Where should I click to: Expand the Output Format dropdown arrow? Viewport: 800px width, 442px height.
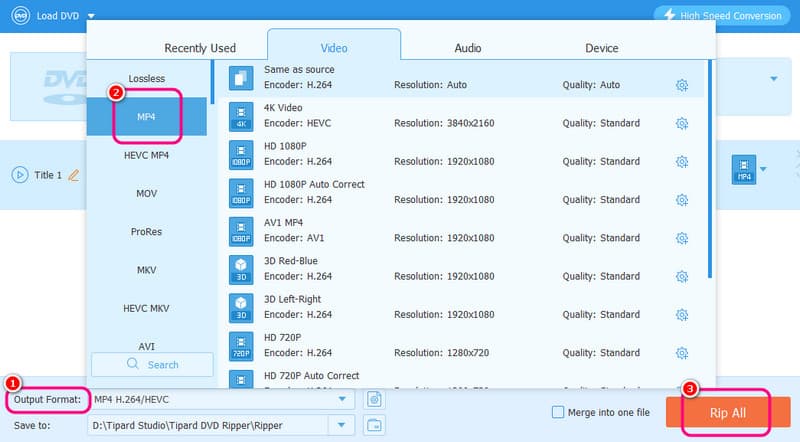[342, 399]
